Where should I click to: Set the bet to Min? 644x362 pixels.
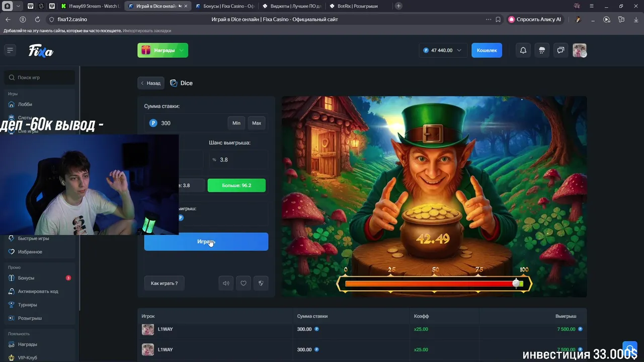point(236,123)
